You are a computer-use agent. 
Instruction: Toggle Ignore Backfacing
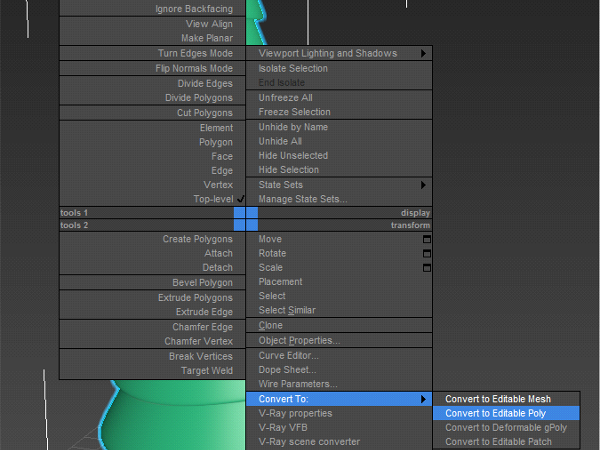[x=152, y=9]
